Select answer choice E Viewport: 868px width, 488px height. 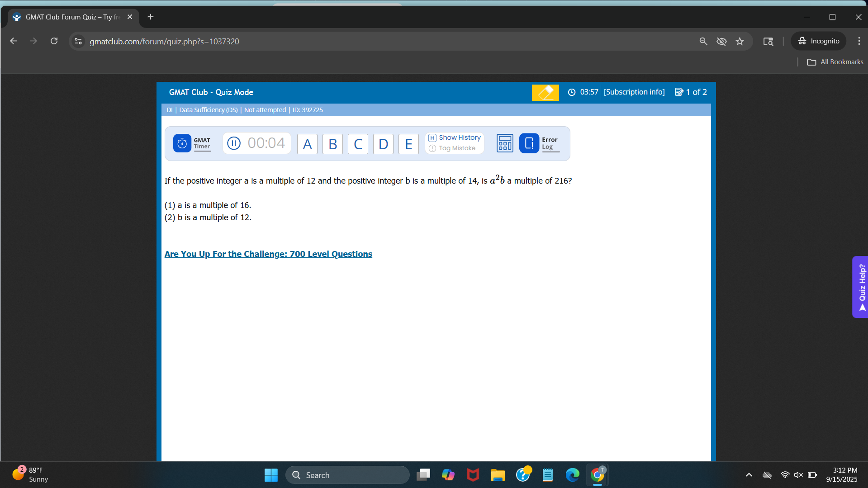point(408,144)
